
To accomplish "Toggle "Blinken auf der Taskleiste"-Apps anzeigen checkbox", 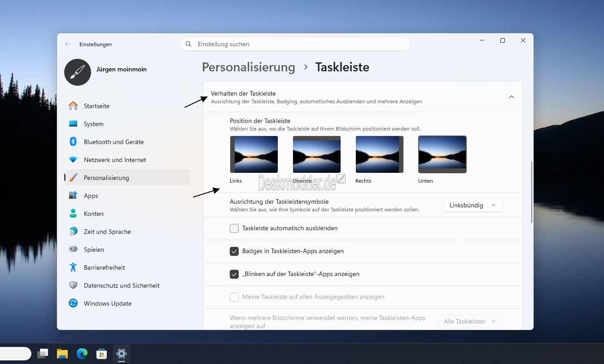I will (234, 274).
